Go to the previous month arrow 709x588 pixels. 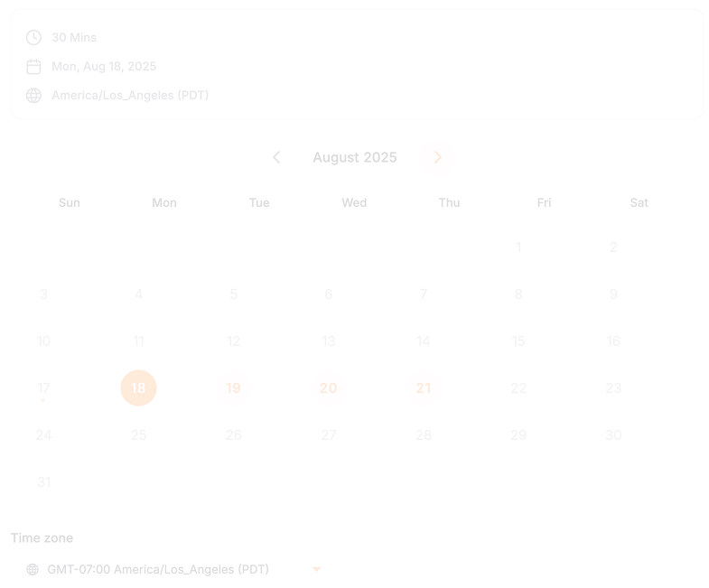[x=276, y=158]
